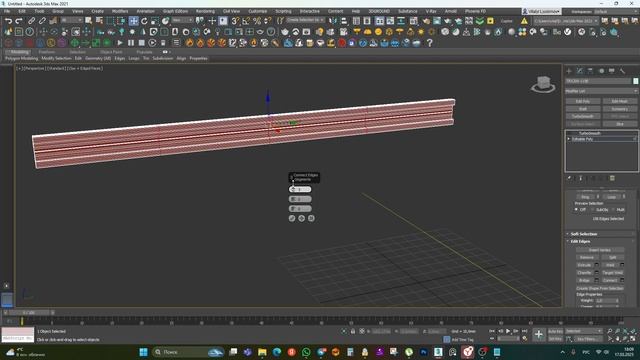This screenshot has height=360, width=640.
Task: Click the Configure Modifier Sets icon below stack
Action: point(612,178)
